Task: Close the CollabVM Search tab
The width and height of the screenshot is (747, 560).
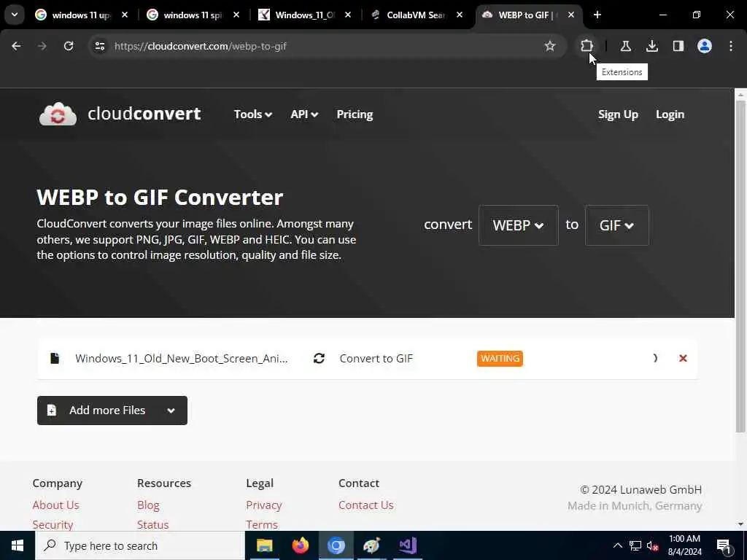Action: click(460, 15)
